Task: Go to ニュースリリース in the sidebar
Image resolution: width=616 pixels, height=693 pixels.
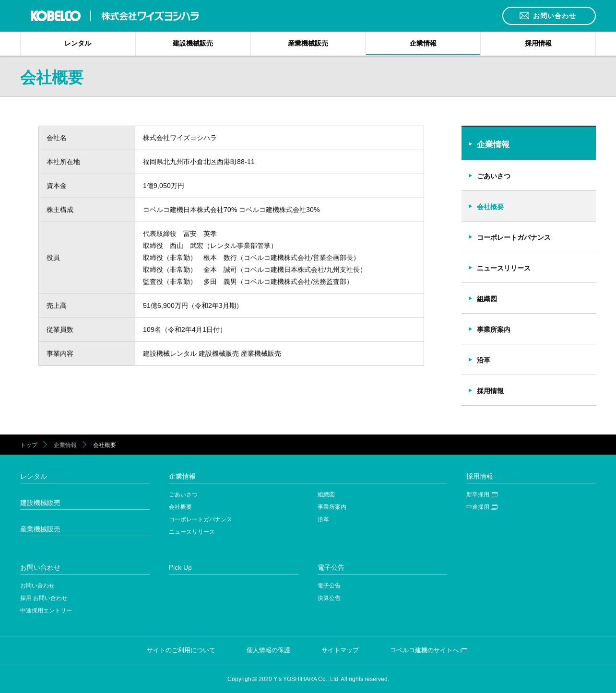Action: 529,268
